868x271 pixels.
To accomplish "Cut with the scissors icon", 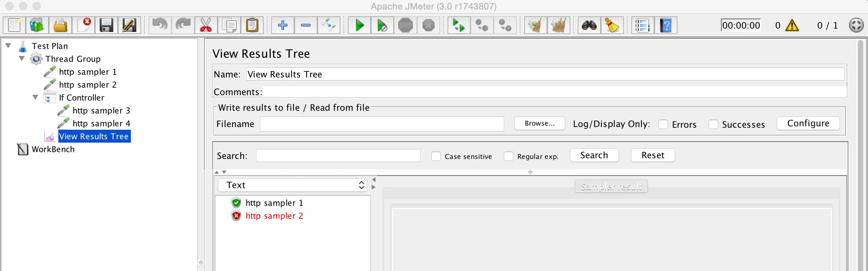I will pos(206,25).
